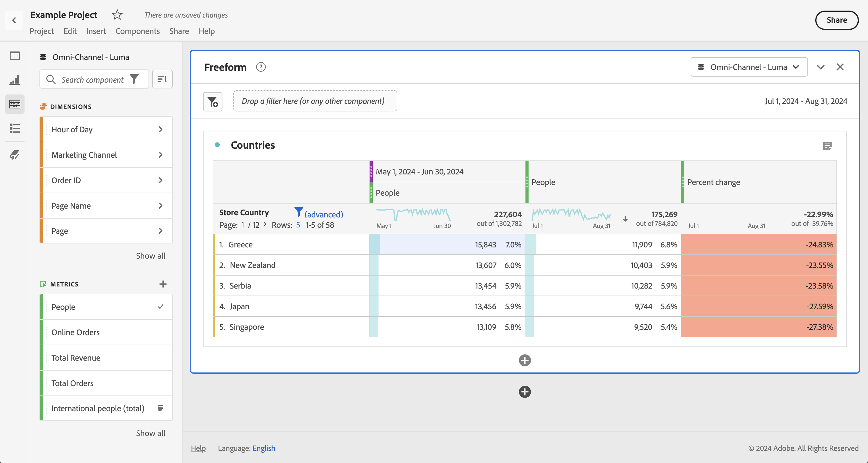
Task: Click the teal Countries visualization color dot
Action: pos(217,145)
